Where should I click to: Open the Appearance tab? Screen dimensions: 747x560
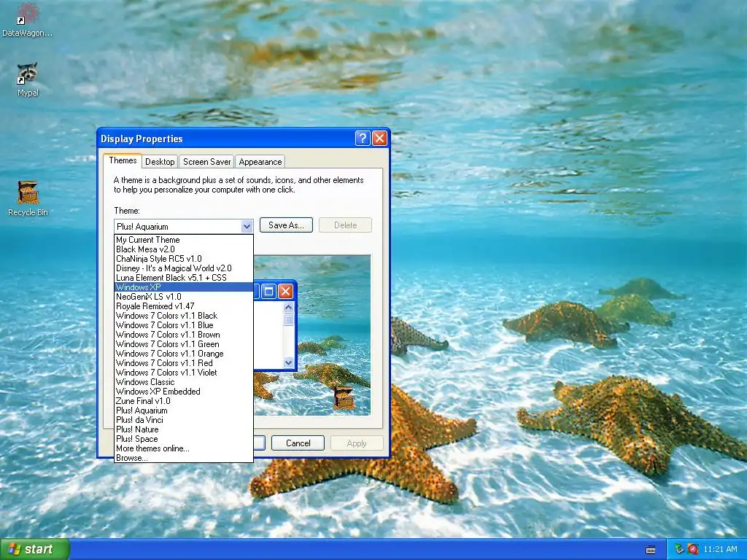260,162
